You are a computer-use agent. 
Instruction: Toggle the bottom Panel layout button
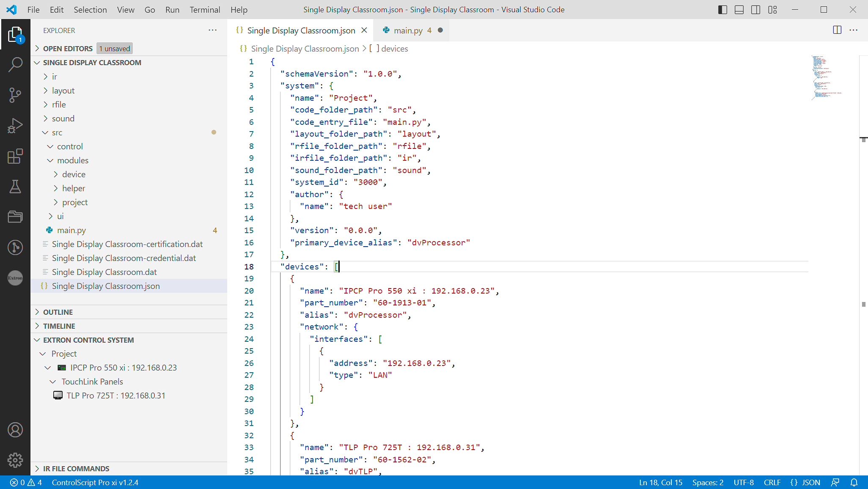(x=739, y=10)
